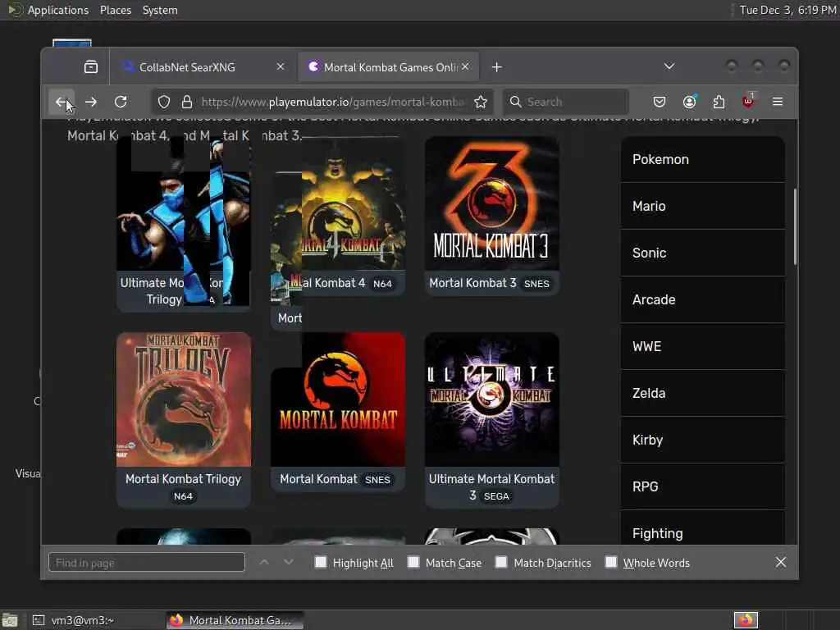Open the Zelda category link
840x630 pixels.
[x=703, y=393]
